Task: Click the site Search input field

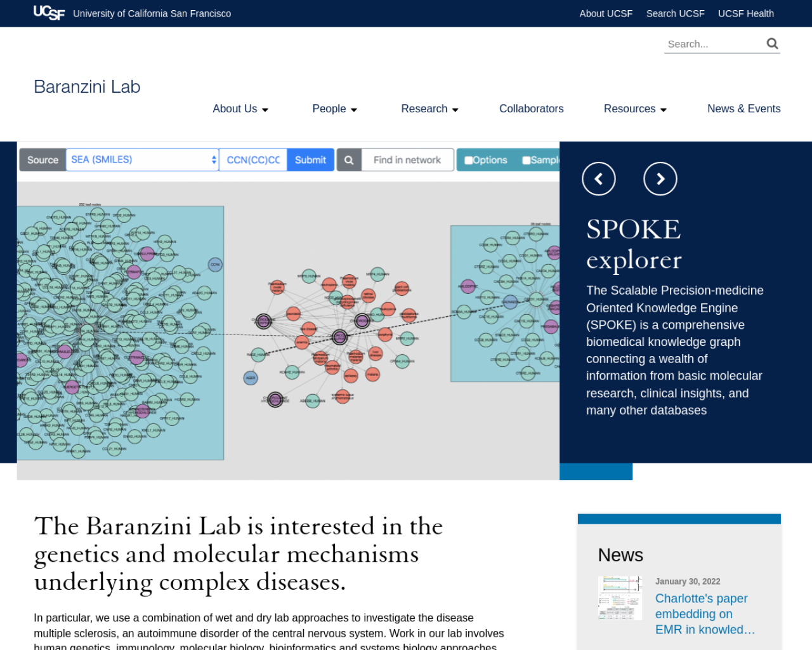Action: click(x=714, y=44)
